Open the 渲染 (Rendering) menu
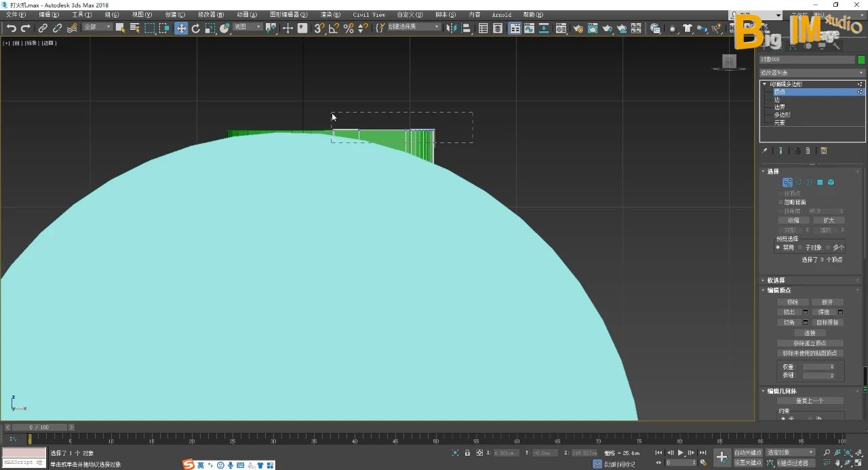 [x=330, y=14]
